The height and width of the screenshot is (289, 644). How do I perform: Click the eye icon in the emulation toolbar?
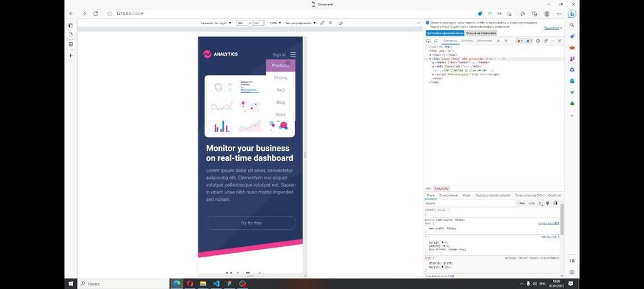point(331,23)
